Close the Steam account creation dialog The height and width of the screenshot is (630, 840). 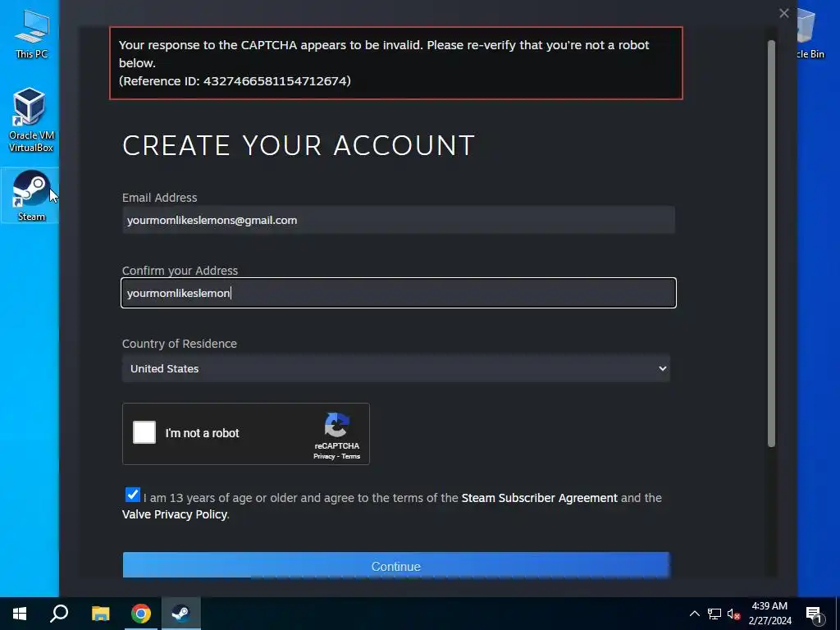783,13
